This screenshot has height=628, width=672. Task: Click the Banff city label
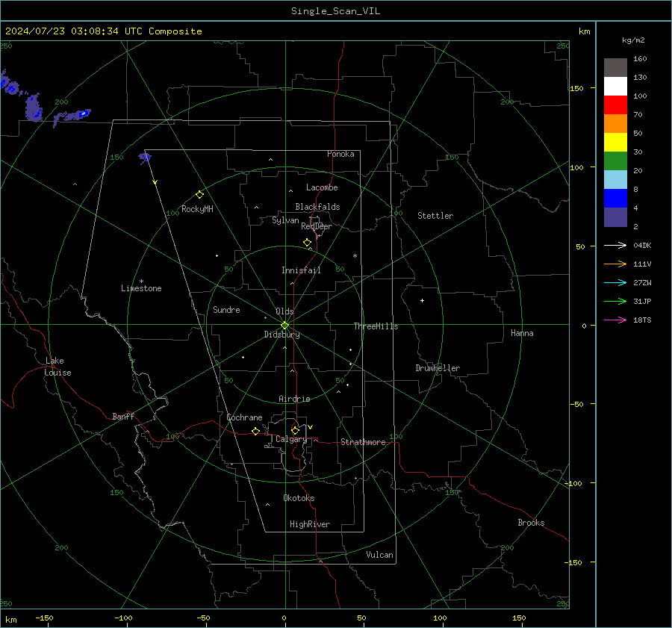[x=123, y=416]
